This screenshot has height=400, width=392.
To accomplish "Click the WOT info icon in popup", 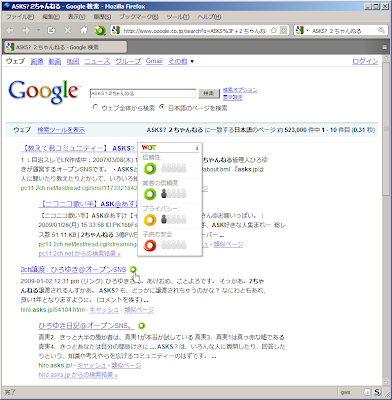I will coord(197,147).
